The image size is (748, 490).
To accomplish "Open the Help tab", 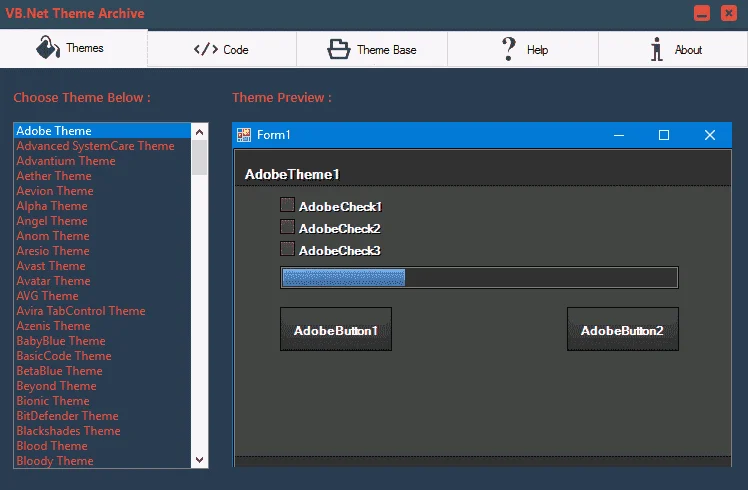I will point(523,49).
